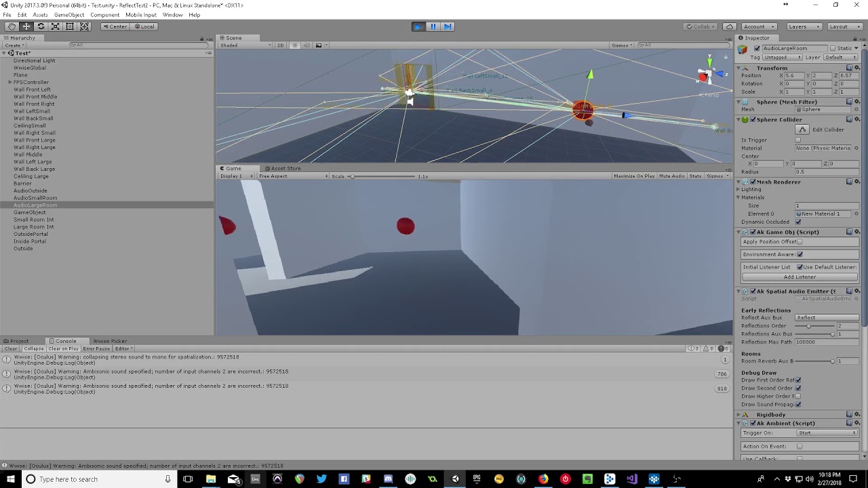Select the Hand tool in the toolbar
The width and height of the screenshot is (868, 488).
12,26
